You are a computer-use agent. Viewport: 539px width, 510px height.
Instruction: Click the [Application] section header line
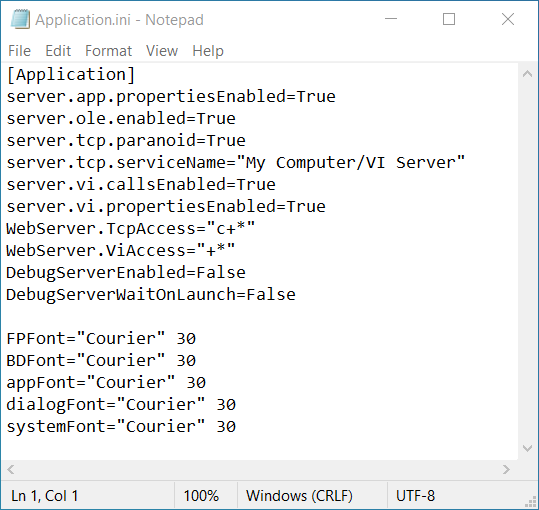click(x=71, y=75)
